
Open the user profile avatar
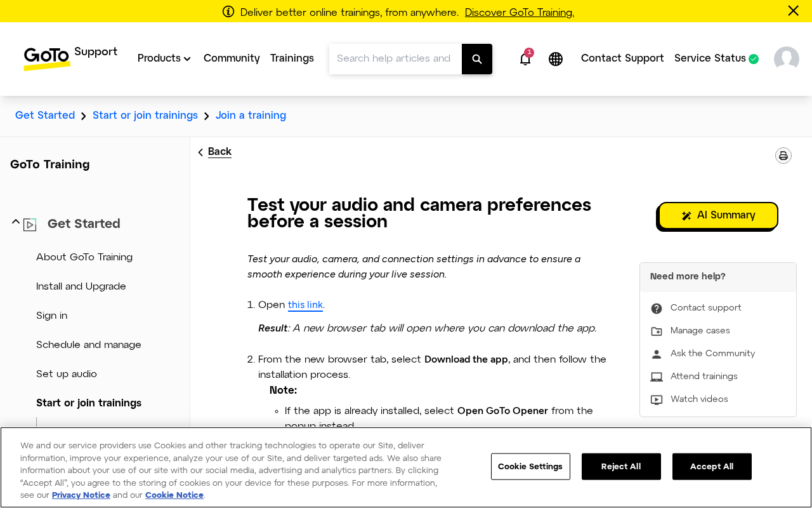[787, 59]
